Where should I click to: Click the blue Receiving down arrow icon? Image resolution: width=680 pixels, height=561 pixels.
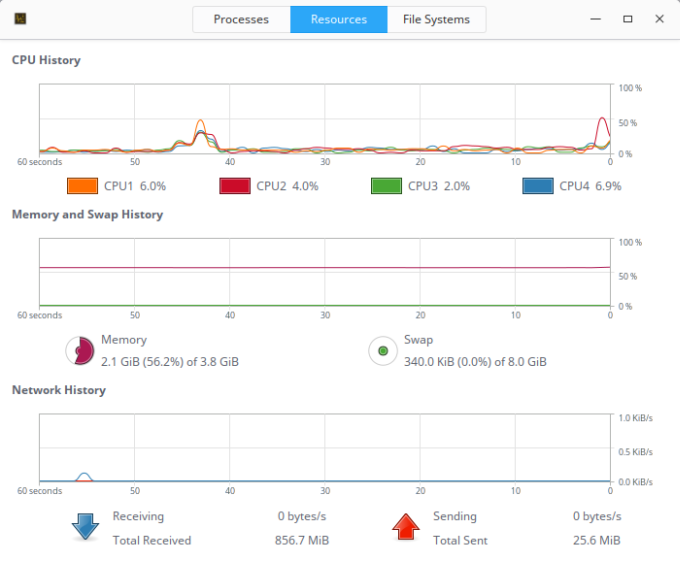[85, 527]
